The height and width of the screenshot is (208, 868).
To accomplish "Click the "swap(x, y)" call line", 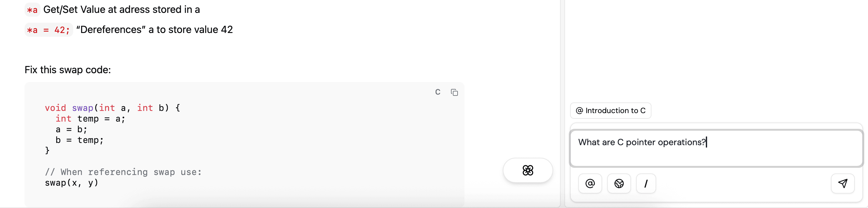I will pyautogui.click(x=71, y=183).
